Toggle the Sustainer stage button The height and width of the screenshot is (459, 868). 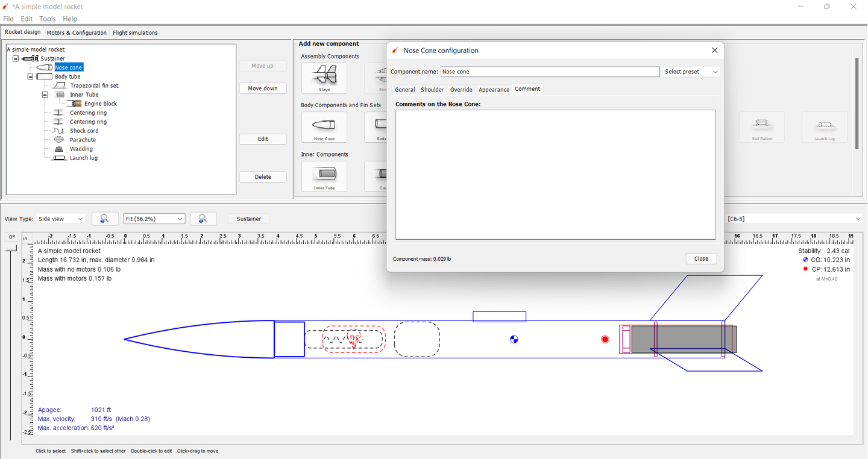249,219
